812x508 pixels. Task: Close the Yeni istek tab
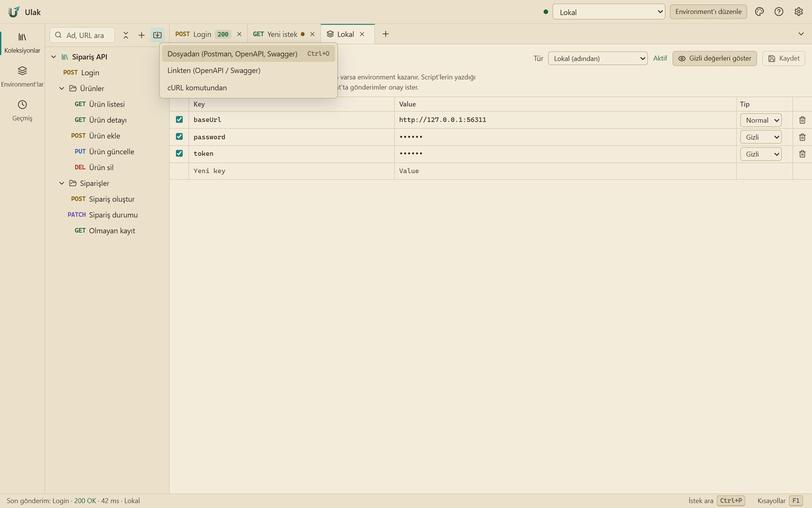click(x=312, y=34)
